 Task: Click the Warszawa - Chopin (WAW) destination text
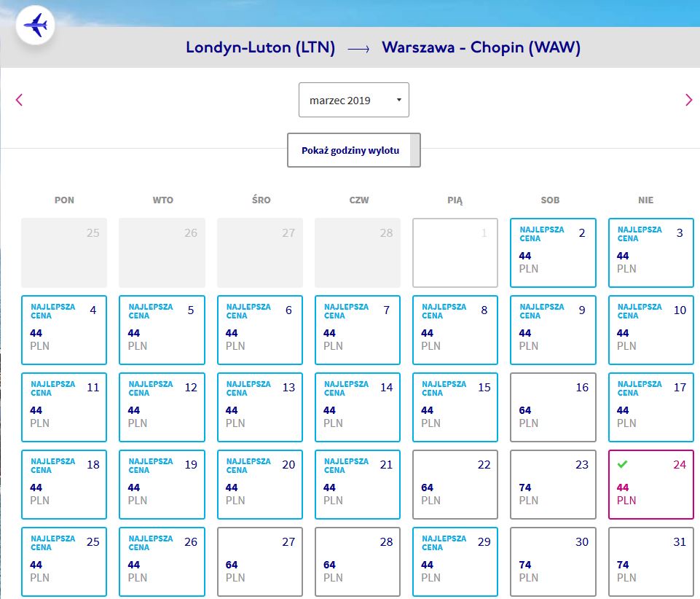tap(481, 47)
